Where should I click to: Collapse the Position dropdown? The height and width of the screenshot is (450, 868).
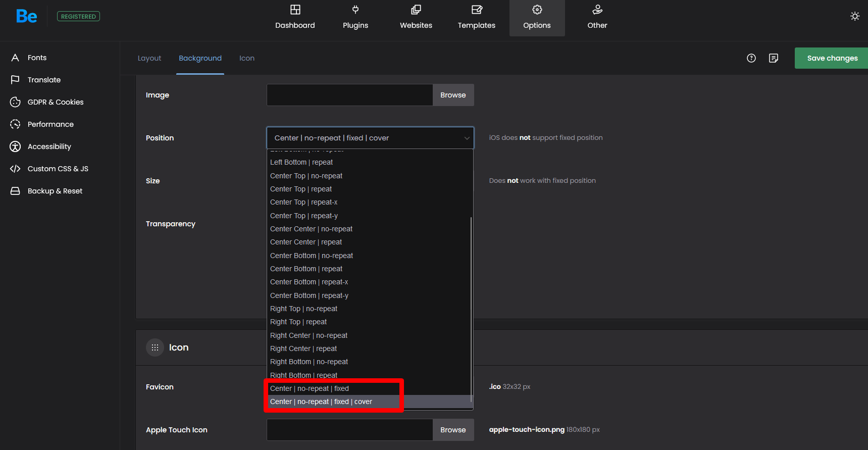(x=370, y=138)
